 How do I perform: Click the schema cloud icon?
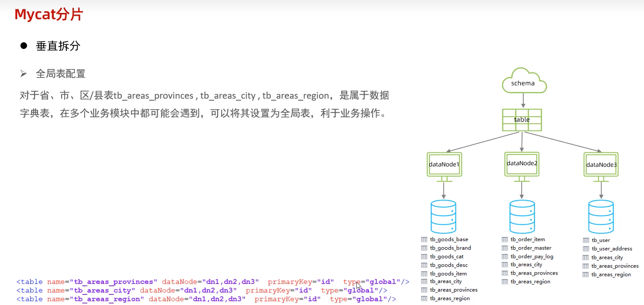(524, 81)
